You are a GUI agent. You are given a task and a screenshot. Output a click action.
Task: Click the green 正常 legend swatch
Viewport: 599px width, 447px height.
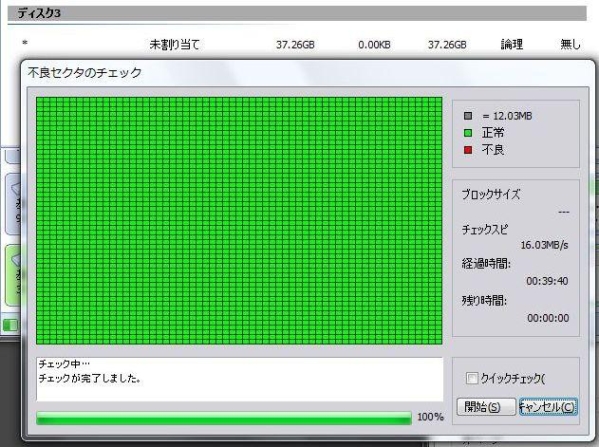468,133
